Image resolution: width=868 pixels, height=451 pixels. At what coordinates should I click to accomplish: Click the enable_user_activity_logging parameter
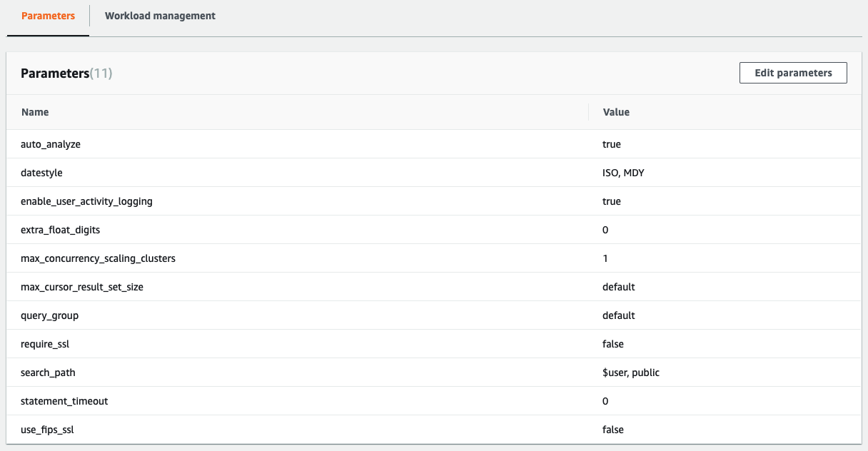click(x=86, y=201)
